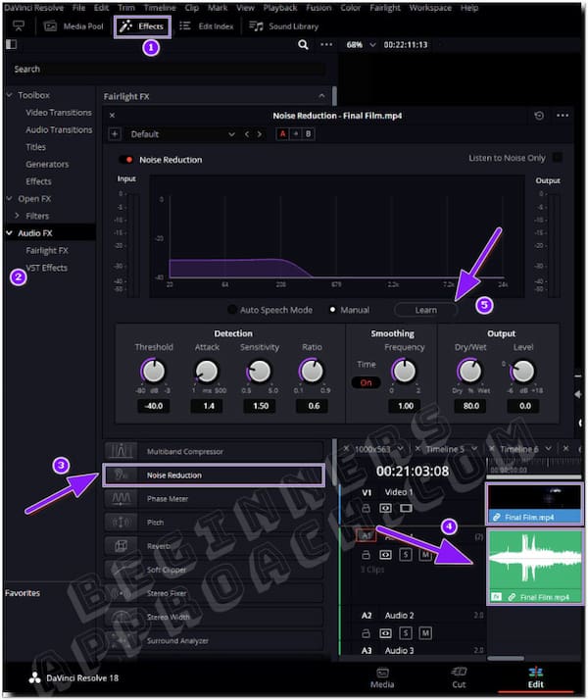The width and height of the screenshot is (588, 700).
Task: Select the Auto Speech Mode radio button
Action: (x=231, y=310)
